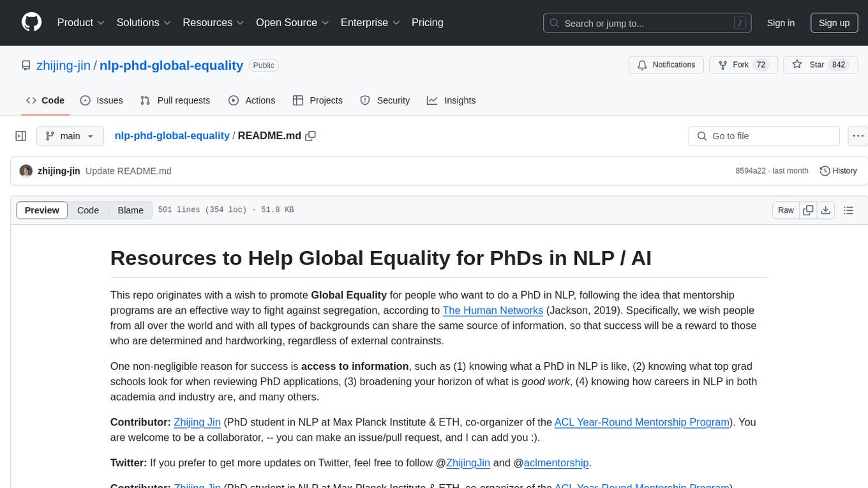Open the fork count 72

(760, 65)
